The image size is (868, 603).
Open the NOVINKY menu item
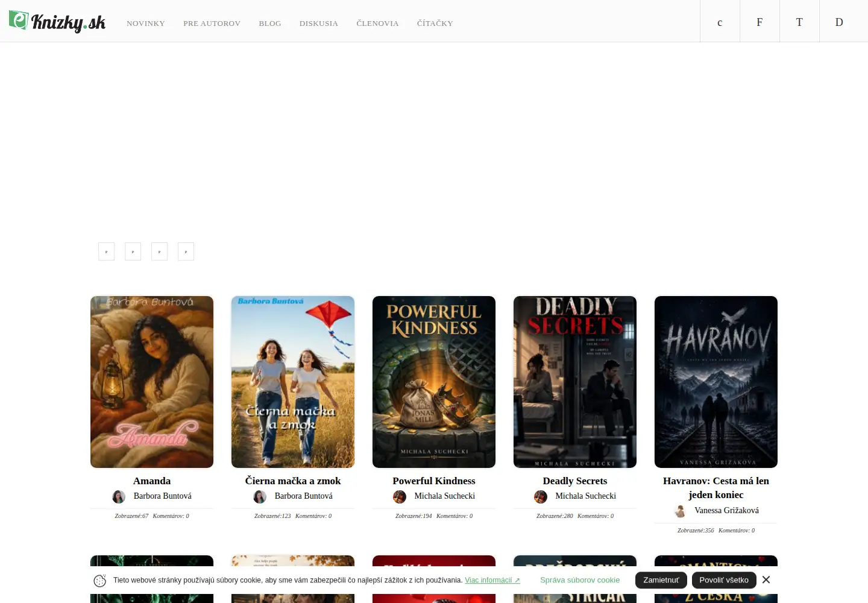coord(146,24)
